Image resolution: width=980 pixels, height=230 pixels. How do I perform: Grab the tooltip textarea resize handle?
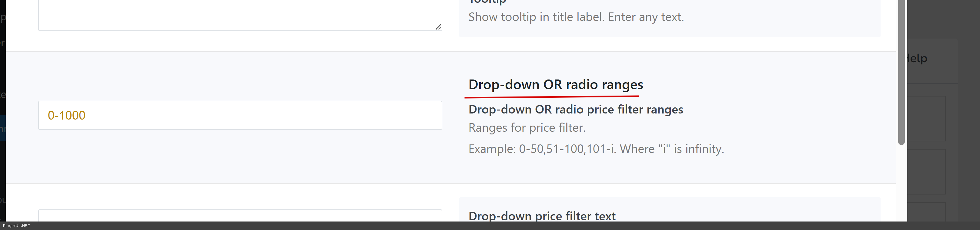pos(438,27)
